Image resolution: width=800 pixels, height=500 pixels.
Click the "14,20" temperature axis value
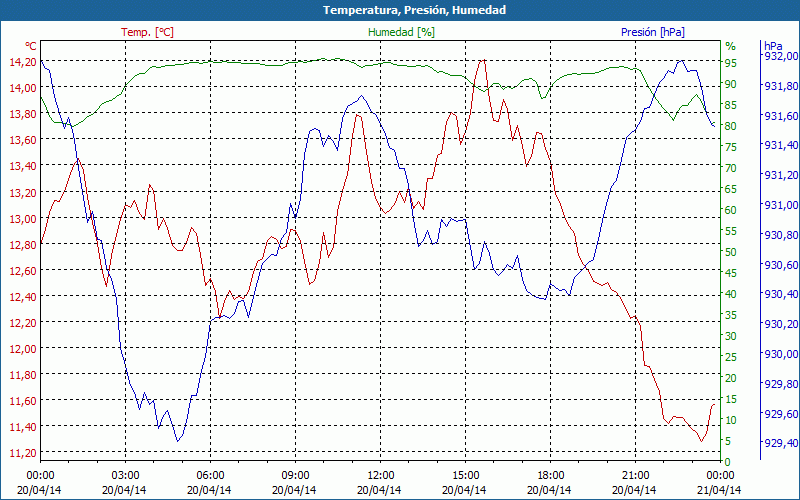pos(23,62)
